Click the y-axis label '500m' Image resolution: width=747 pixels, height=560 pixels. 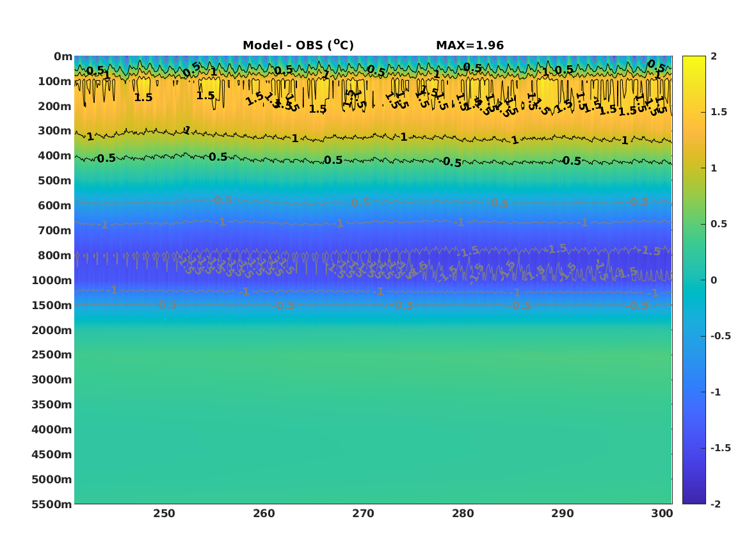55,181
